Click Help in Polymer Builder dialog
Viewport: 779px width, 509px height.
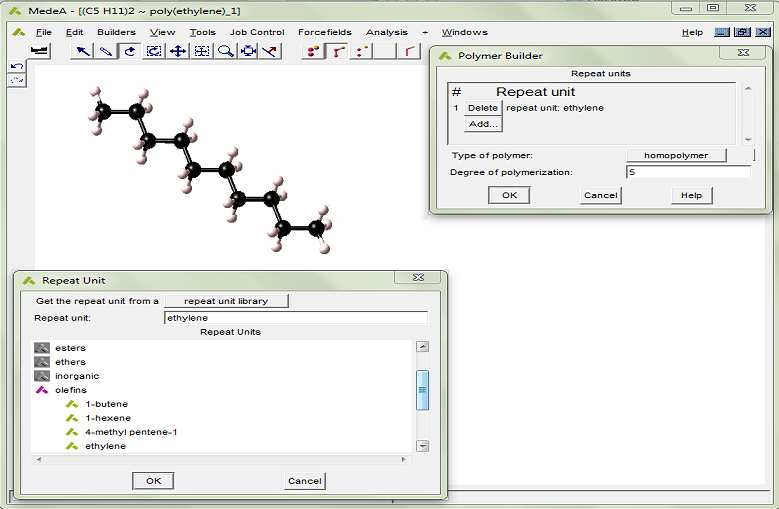click(x=692, y=195)
